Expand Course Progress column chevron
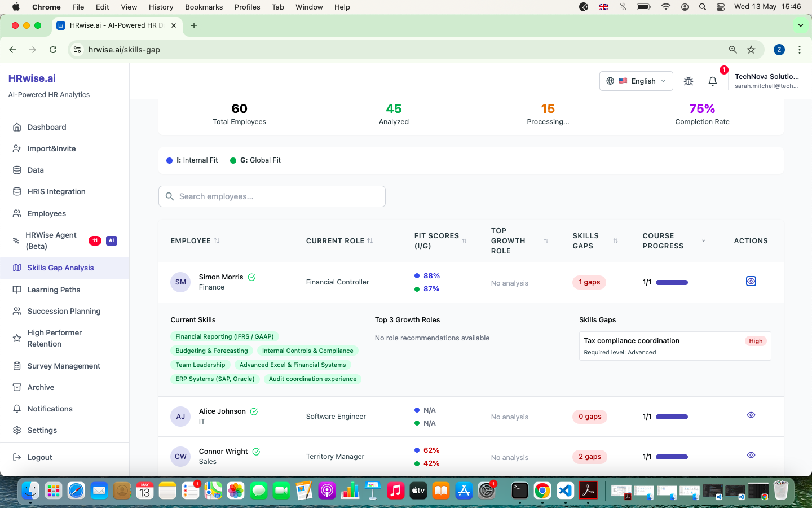812x508 pixels. tap(703, 241)
